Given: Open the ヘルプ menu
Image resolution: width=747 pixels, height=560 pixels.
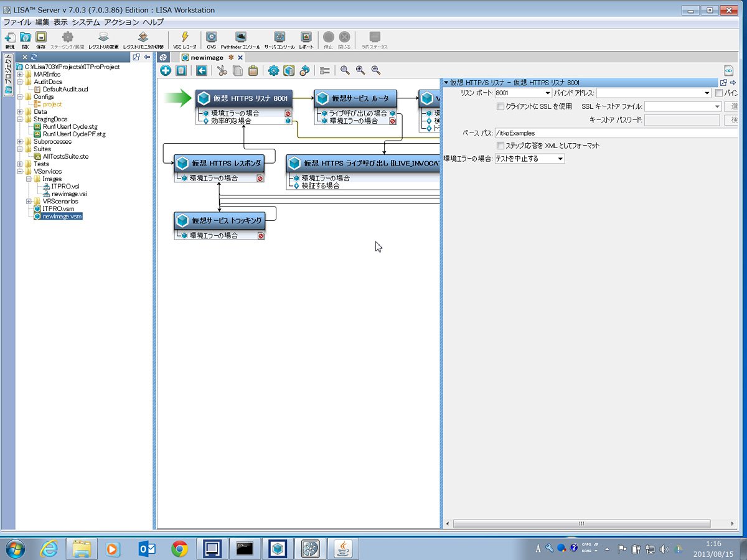Looking at the screenshot, I should 153,22.
